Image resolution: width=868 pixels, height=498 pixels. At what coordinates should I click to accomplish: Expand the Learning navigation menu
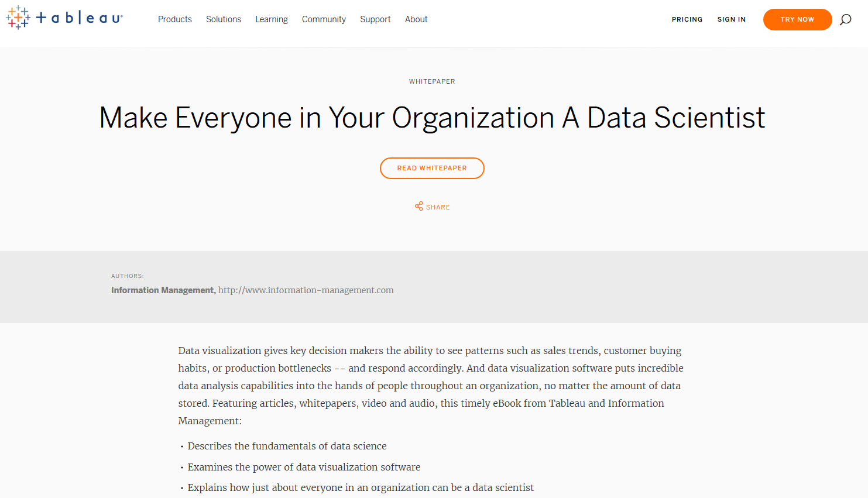tap(272, 19)
